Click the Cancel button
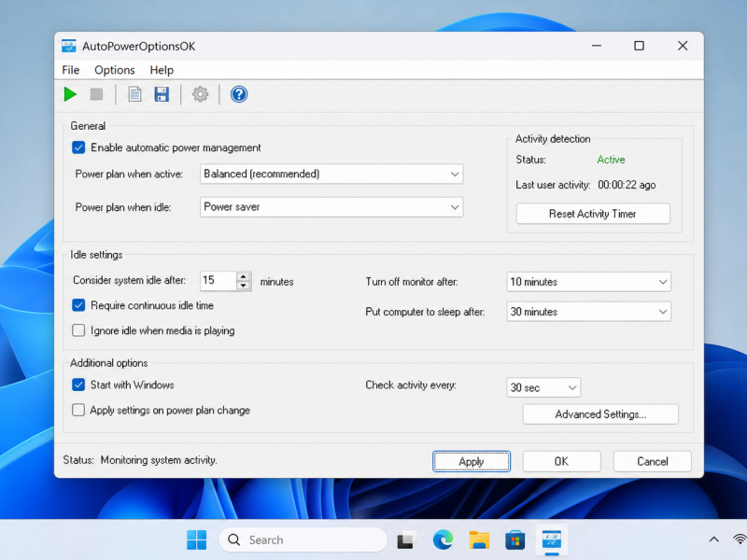 tap(653, 461)
